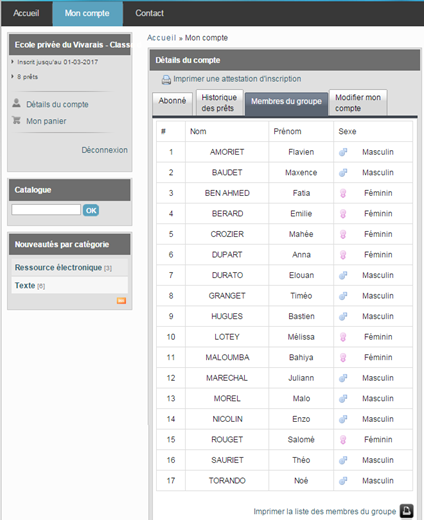
Task: Expand the 'Inscrit jusqu'au 01-03-2017' arrow
Action: click(x=12, y=62)
